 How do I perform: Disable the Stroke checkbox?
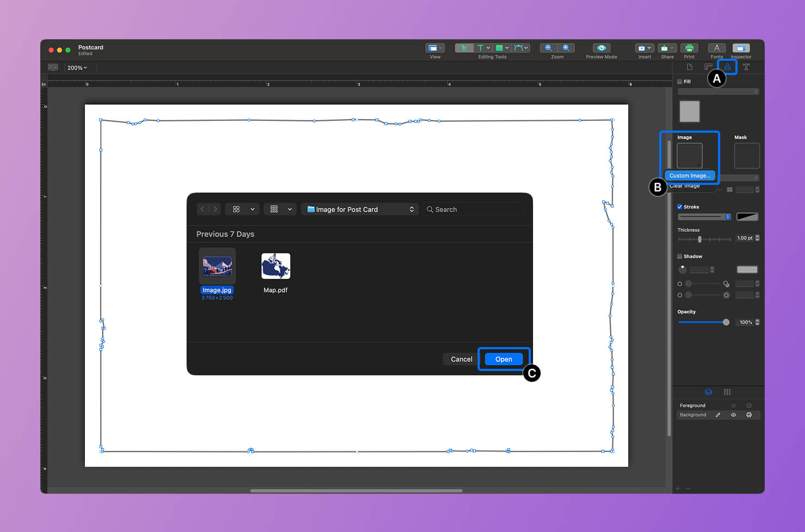679,207
